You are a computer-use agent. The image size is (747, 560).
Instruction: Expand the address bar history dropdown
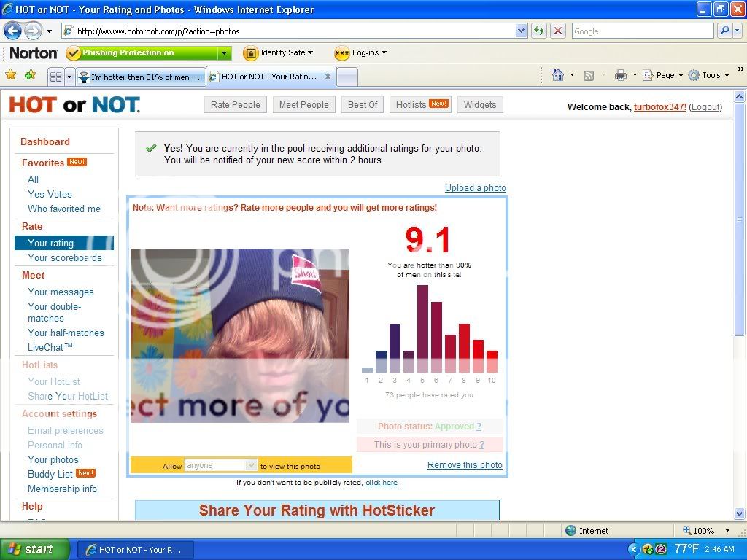[x=521, y=31]
